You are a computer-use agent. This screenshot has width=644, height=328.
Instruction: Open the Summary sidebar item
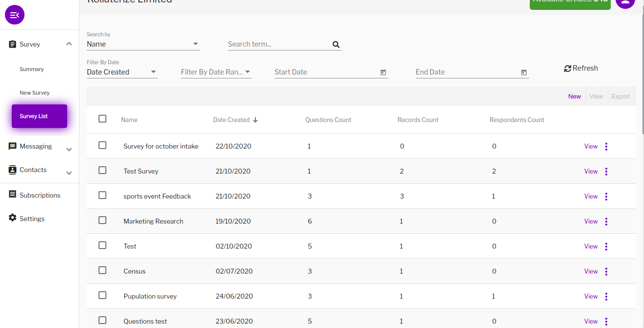[32, 69]
